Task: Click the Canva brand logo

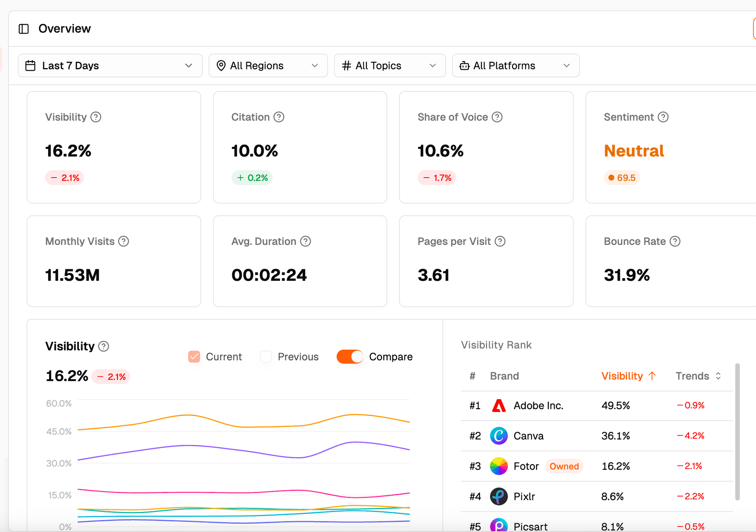Action: [498, 436]
